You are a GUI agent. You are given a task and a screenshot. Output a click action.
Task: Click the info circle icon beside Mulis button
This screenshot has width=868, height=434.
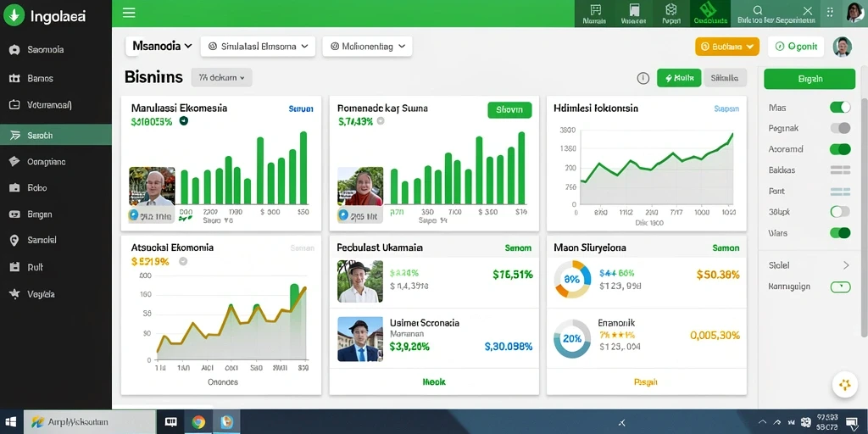(x=643, y=78)
